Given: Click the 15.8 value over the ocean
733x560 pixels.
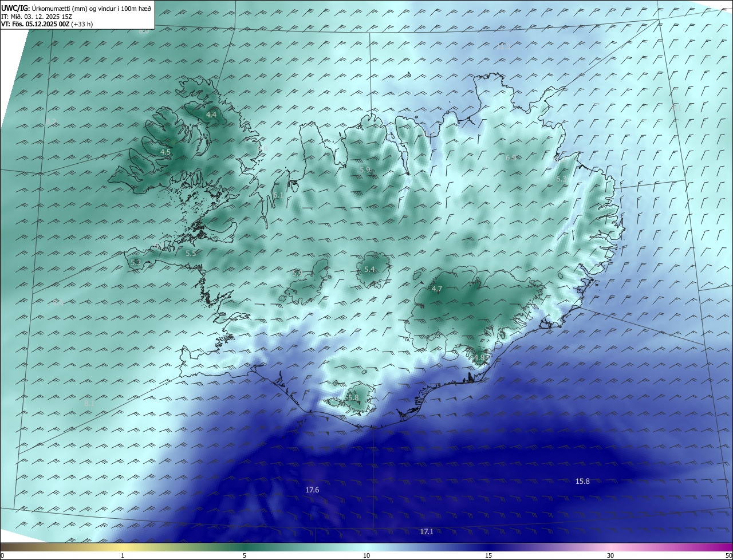Looking at the screenshot, I should click(x=582, y=482).
